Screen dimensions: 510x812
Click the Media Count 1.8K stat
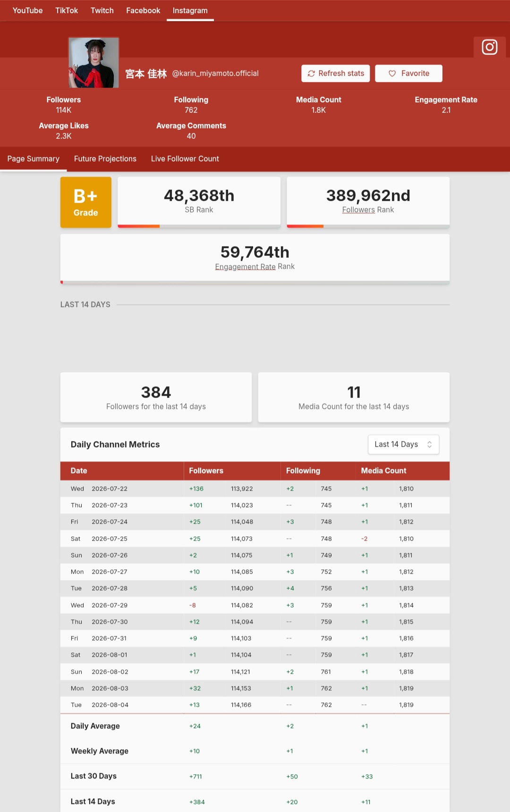pos(319,105)
